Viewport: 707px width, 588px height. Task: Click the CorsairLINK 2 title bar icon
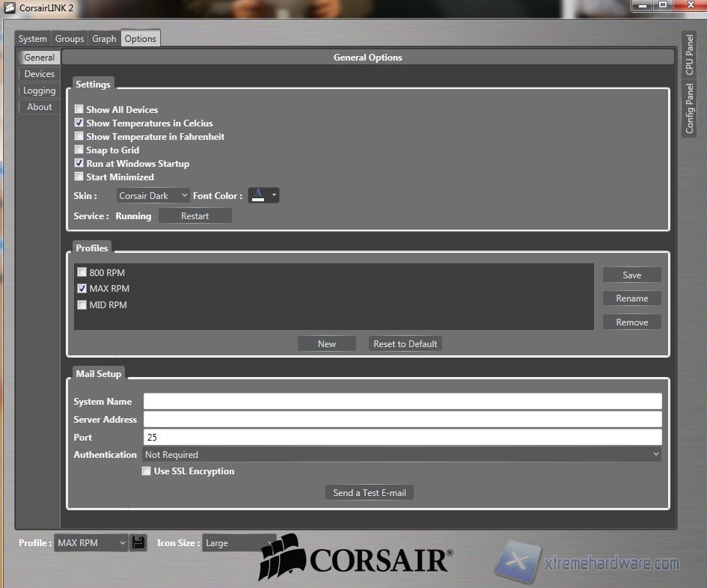10,7
